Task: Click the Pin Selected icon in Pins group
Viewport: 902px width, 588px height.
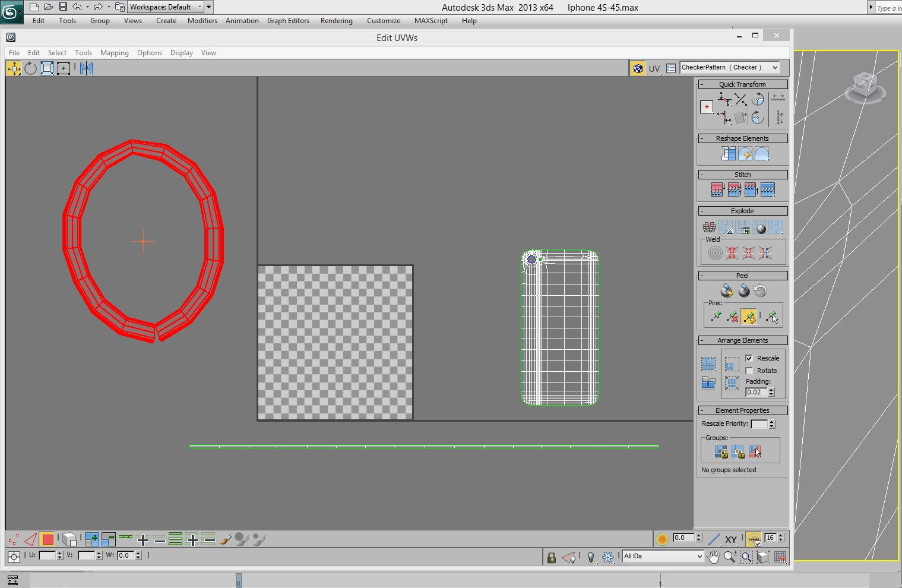Action: click(716, 317)
